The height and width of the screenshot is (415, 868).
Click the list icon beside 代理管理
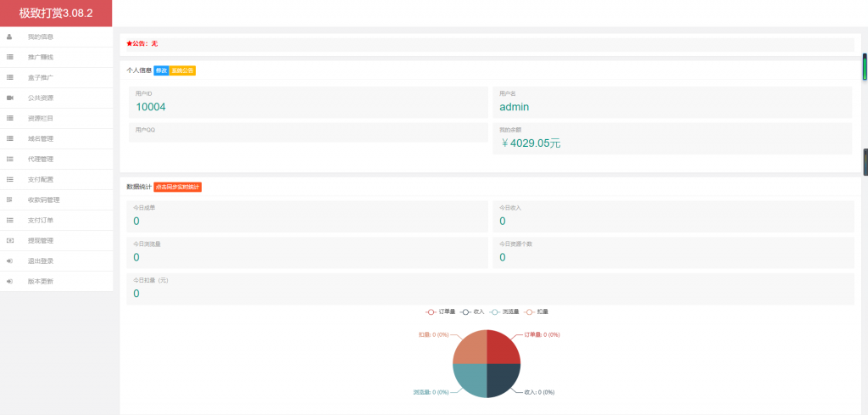point(9,160)
